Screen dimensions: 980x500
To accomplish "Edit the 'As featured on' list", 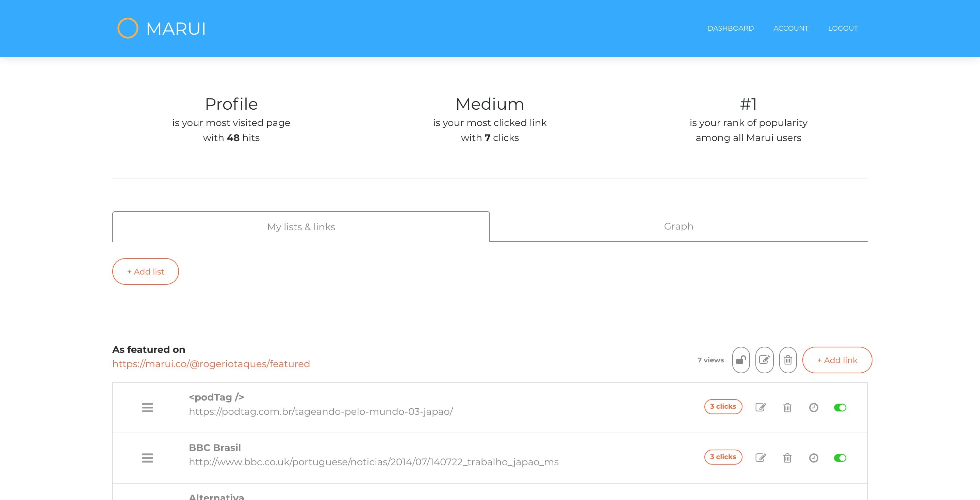I will pyautogui.click(x=764, y=360).
